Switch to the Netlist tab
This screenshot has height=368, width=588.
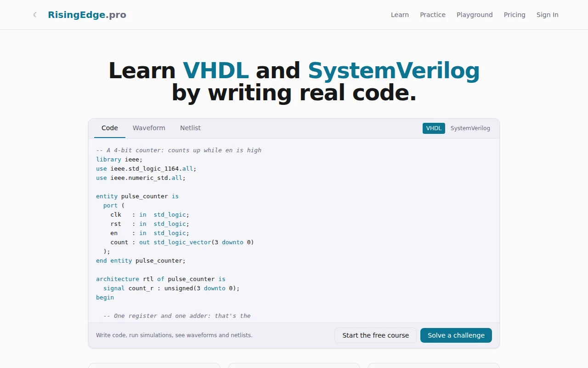pyautogui.click(x=190, y=128)
